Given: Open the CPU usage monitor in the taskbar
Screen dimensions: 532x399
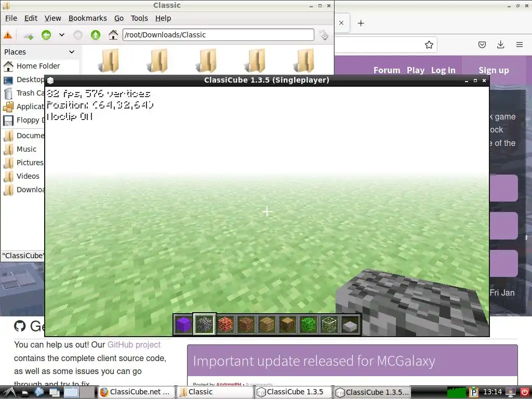Looking at the screenshot, I should (457, 393).
